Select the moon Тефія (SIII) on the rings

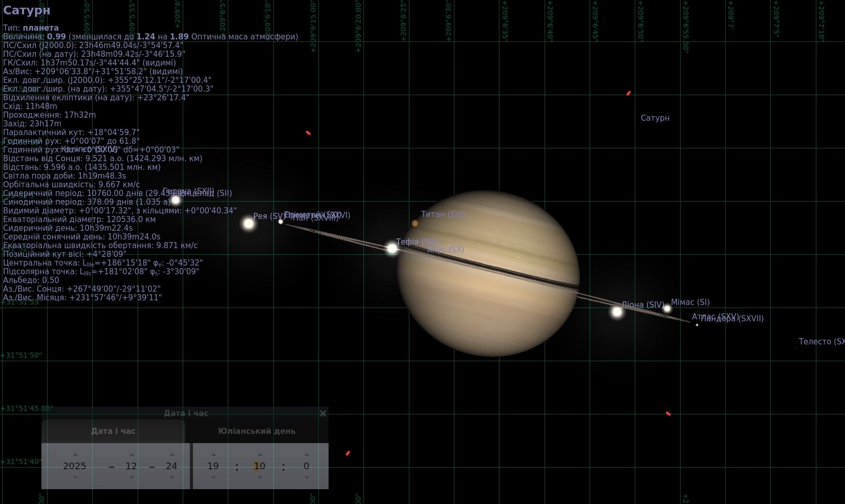tap(392, 249)
